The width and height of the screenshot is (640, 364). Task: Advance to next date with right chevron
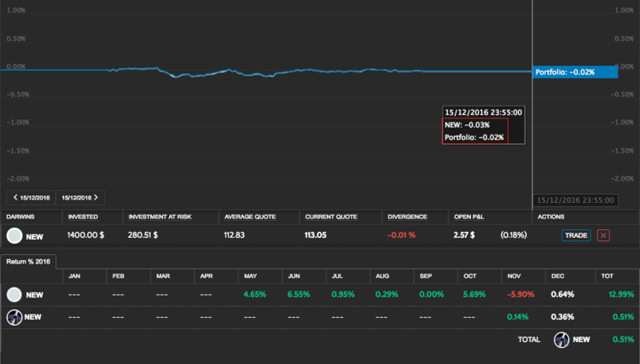coord(96,198)
